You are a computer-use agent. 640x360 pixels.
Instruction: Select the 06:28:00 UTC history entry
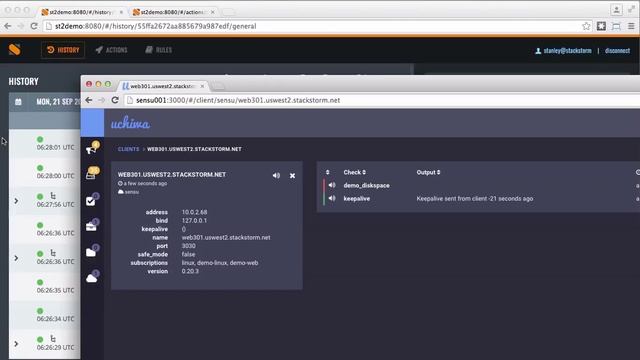pyautogui.click(x=45, y=172)
